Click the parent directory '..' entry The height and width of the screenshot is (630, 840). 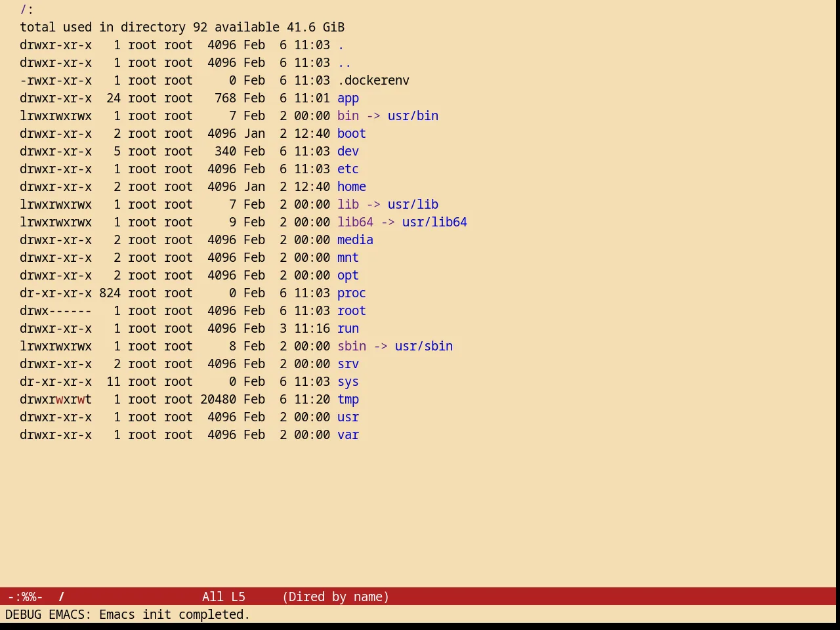click(345, 63)
